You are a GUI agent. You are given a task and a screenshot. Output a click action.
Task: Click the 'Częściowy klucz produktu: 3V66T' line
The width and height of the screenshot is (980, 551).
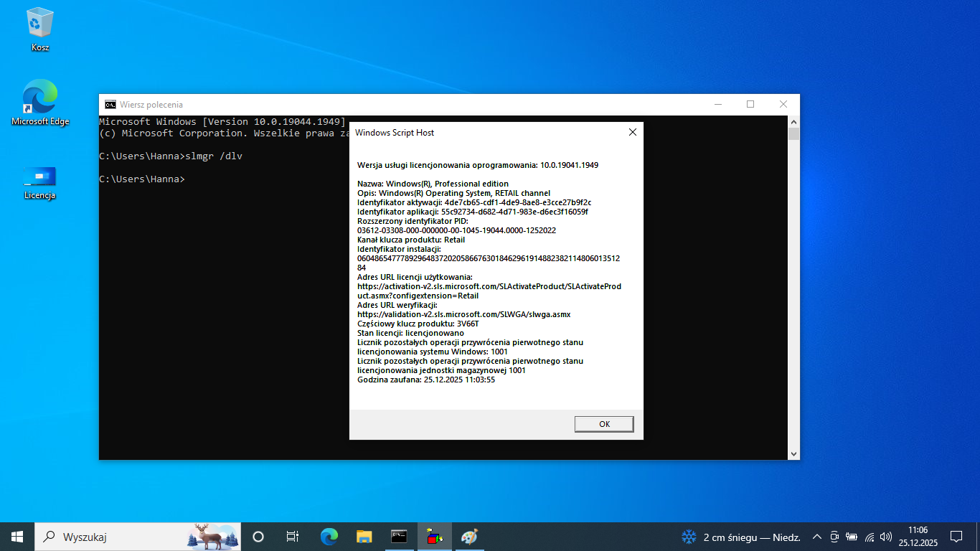coord(418,324)
